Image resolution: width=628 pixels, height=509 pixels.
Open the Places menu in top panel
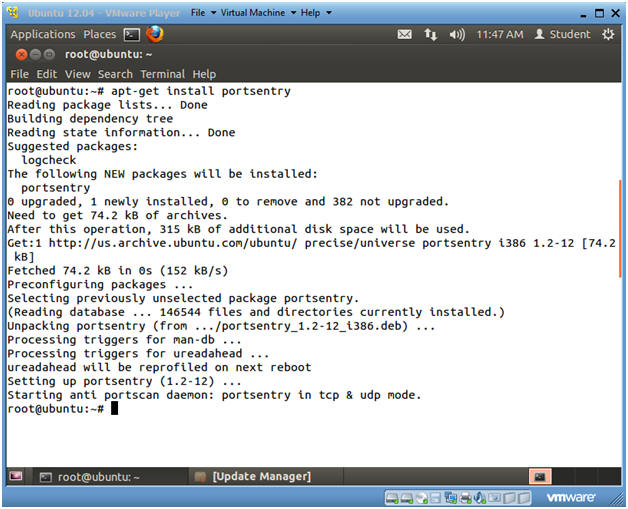coord(100,34)
